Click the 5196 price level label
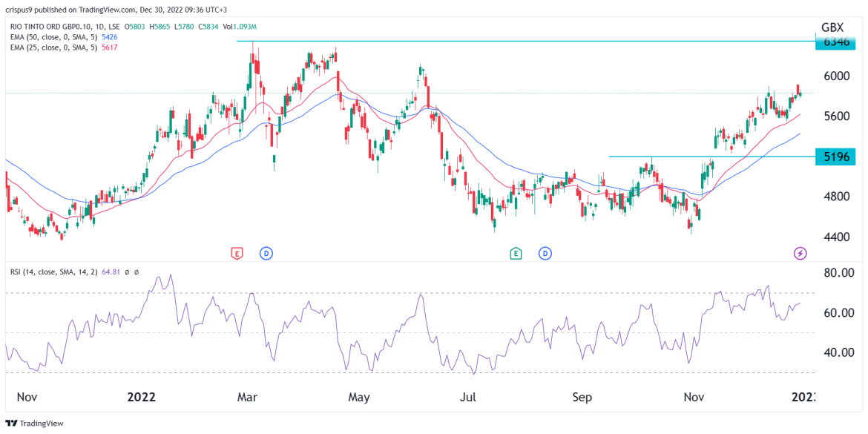 (837, 157)
